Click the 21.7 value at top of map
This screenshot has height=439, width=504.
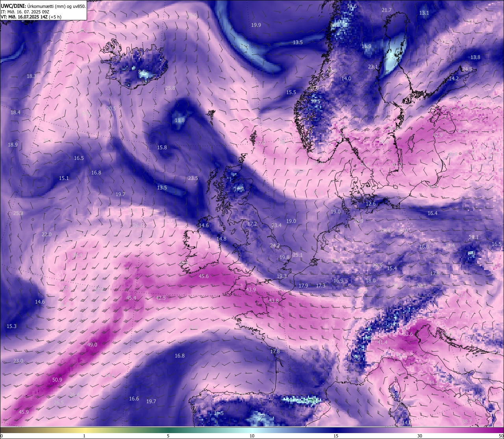point(387,10)
